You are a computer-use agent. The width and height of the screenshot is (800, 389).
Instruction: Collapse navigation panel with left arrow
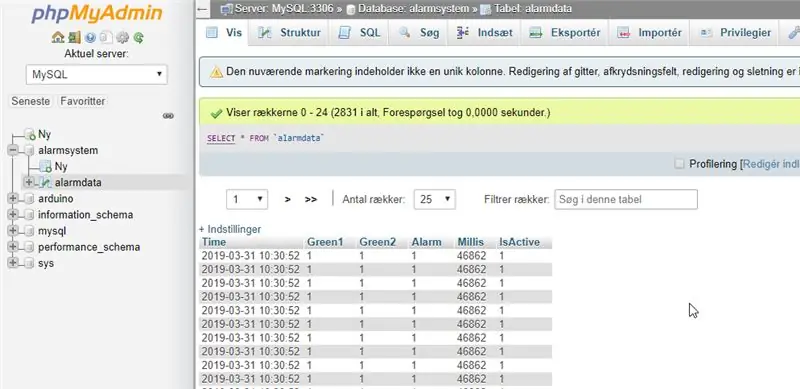click(x=203, y=9)
